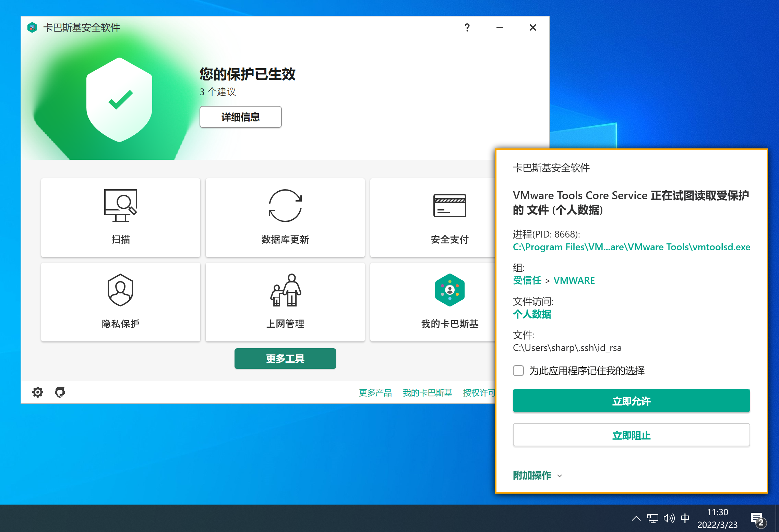Open 更多产品 more products link
The image size is (779, 532).
click(375, 393)
